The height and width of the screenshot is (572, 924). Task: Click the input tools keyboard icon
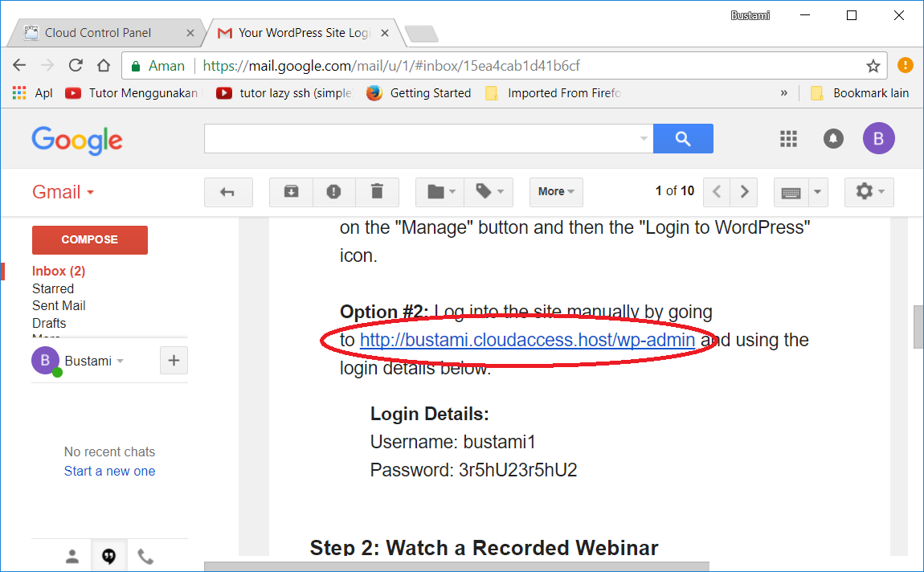pyautogui.click(x=791, y=192)
